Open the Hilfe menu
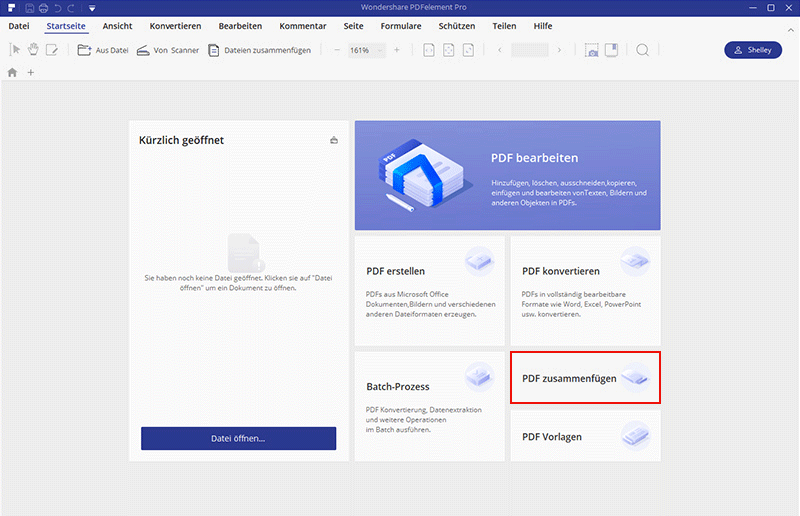 pos(543,26)
